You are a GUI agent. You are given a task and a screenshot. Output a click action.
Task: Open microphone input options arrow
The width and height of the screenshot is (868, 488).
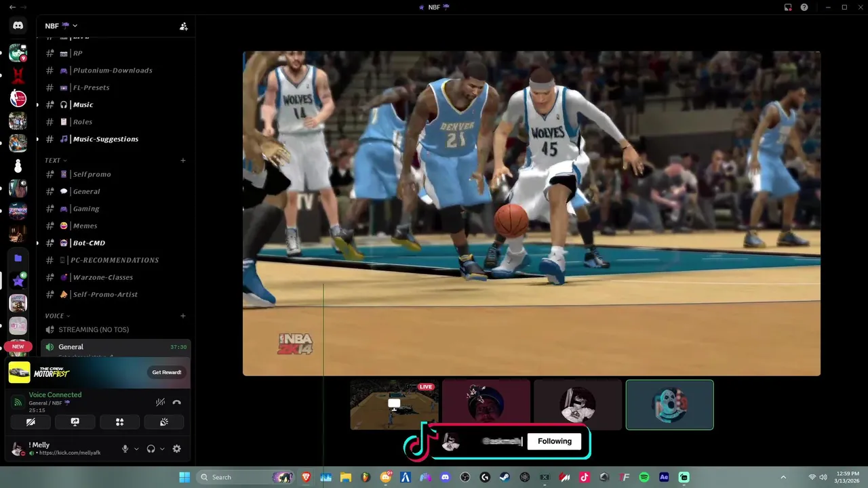(x=136, y=449)
